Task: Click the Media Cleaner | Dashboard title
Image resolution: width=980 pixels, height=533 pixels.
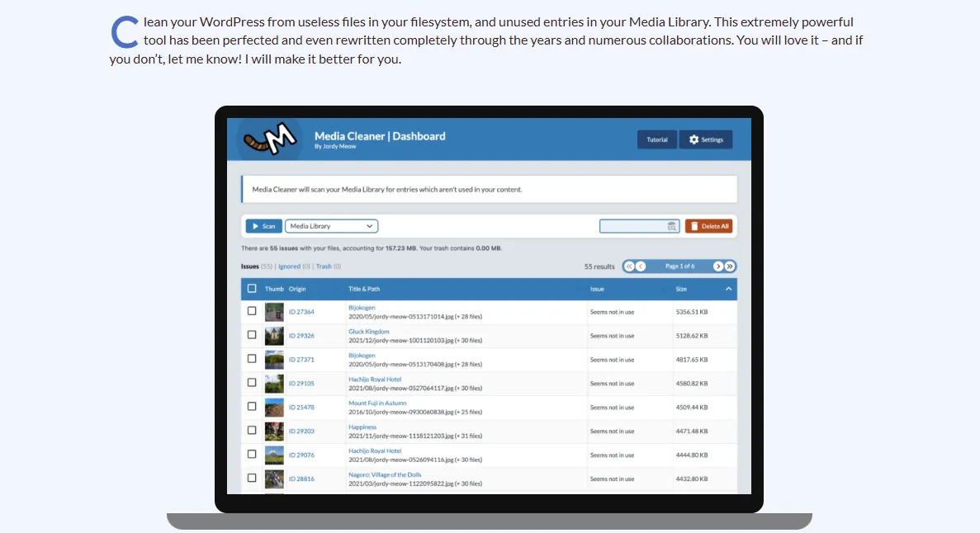Action: point(380,136)
